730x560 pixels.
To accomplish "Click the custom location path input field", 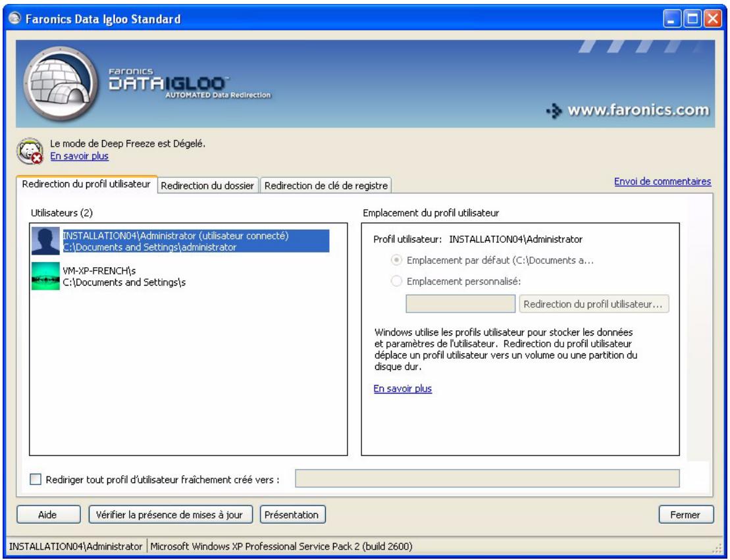I will [460, 304].
